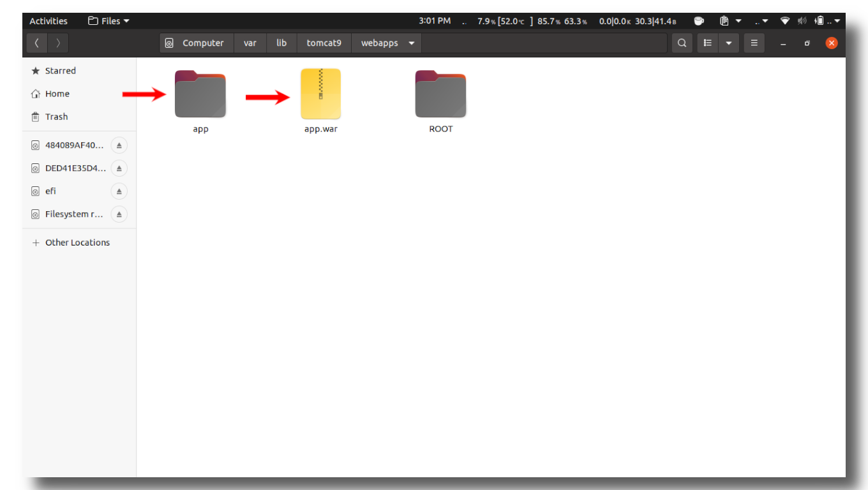Click the muted volume icon

click(802, 21)
